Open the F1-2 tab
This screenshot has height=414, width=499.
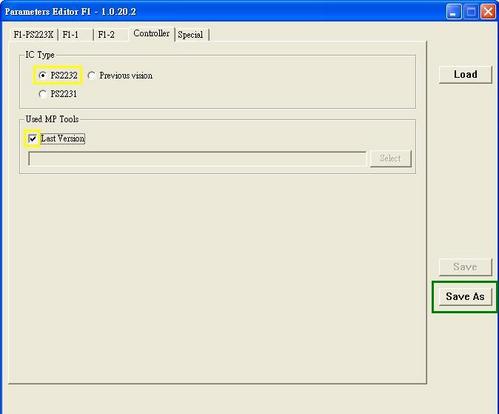(111, 35)
